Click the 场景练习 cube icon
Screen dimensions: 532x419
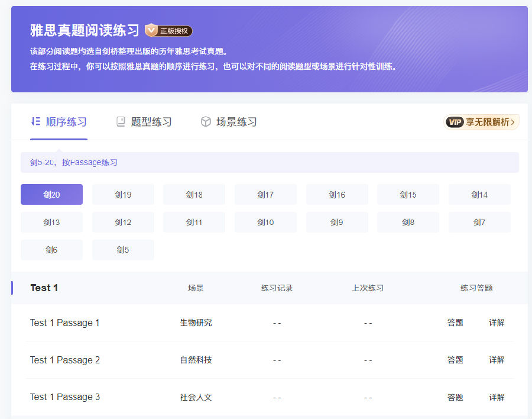point(206,122)
